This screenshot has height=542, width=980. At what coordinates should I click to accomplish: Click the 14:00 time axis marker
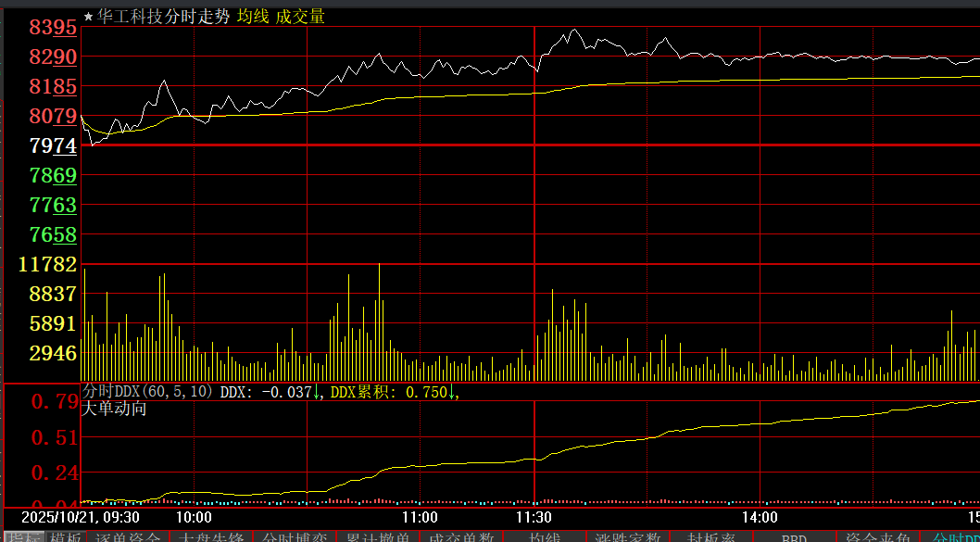pyautogui.click(x=760, y=518)
